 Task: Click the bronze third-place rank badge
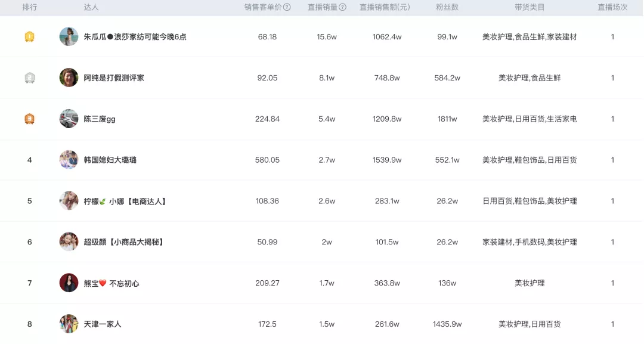pos(30,119)
